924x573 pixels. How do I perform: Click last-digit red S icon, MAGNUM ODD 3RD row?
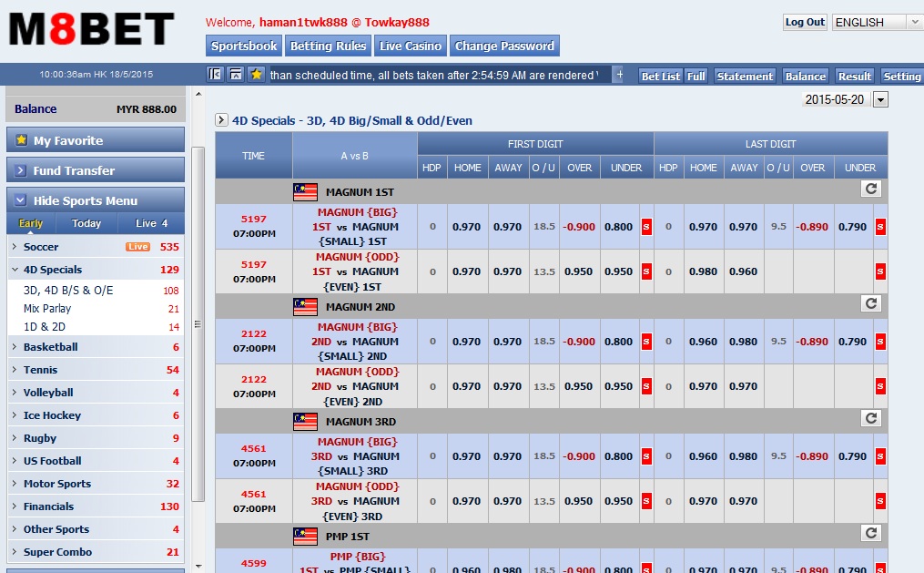(880, 501)
